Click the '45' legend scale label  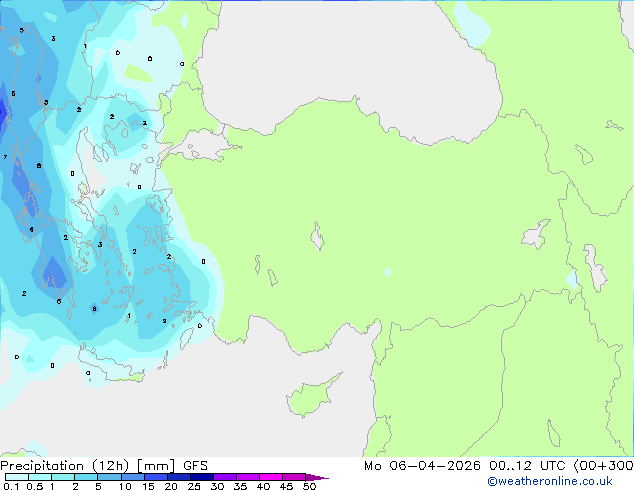(x=286, y=486)
